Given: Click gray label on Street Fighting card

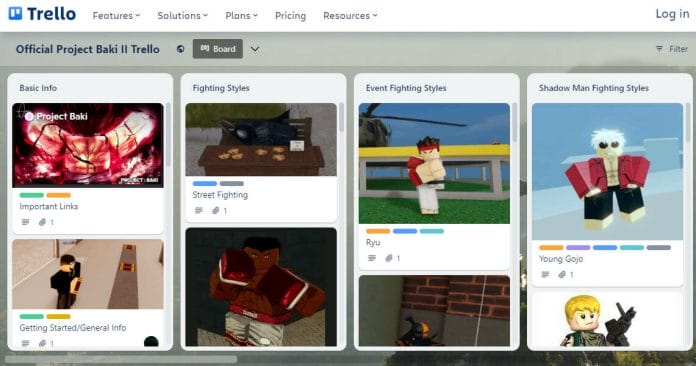Looking at the screenshot, I should [232, 184].
